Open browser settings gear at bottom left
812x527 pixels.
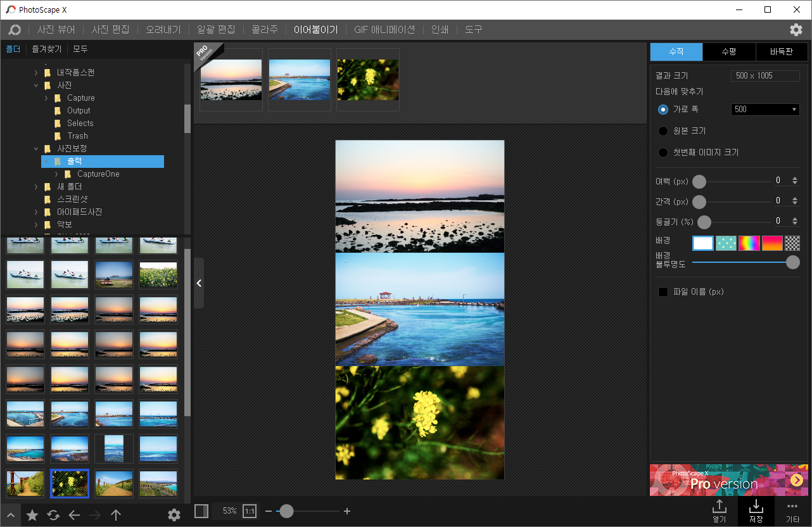pyautogui.click(x=174, y=515)
